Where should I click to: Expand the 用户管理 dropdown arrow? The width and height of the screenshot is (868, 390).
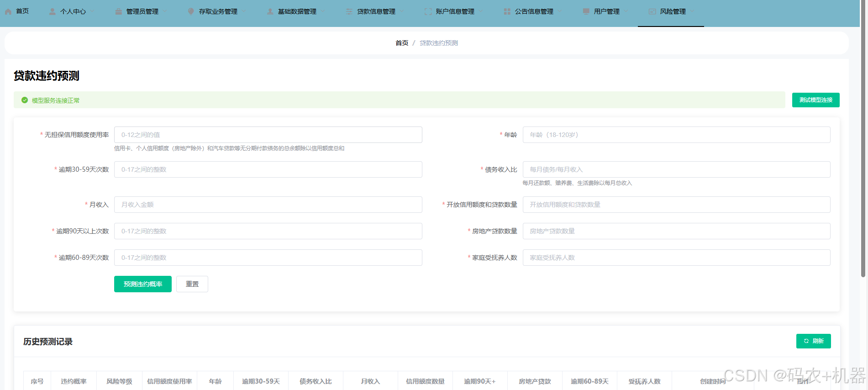click(626, 11)
